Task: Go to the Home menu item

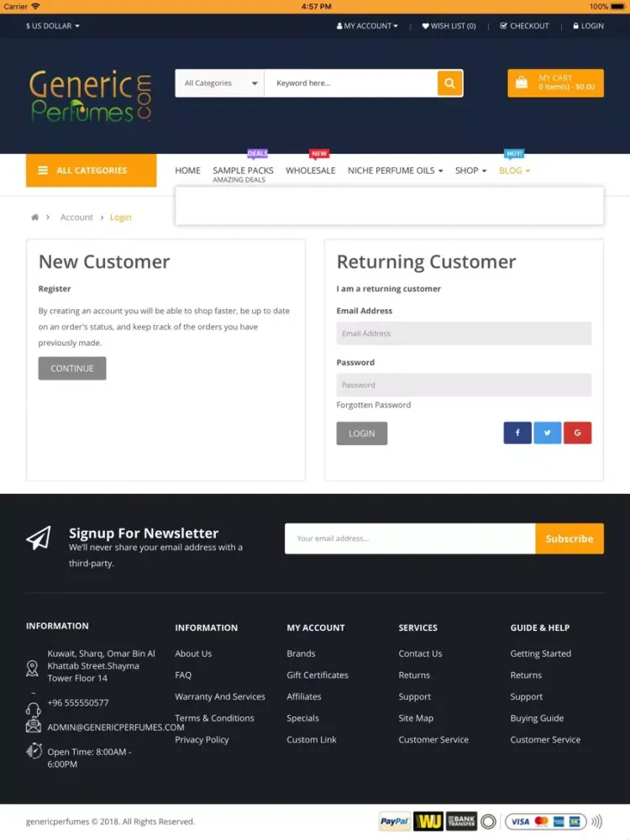Action: [x=187, y=171]
